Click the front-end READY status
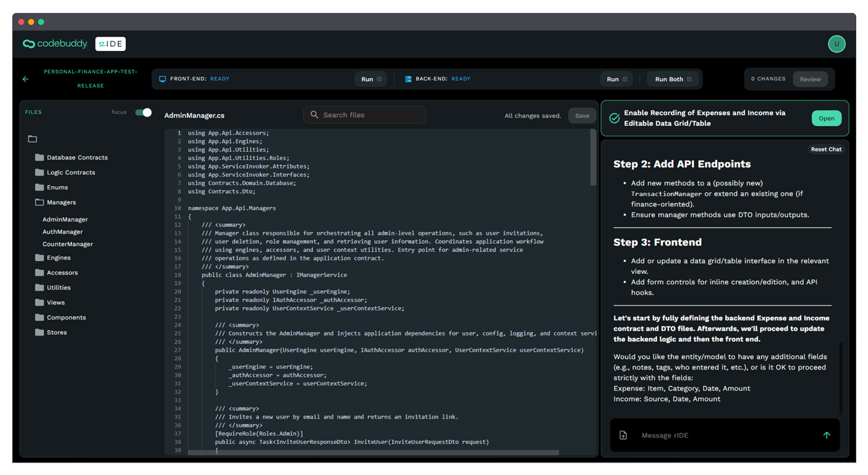This screenshot has height=475, width=868. point(219,79)
